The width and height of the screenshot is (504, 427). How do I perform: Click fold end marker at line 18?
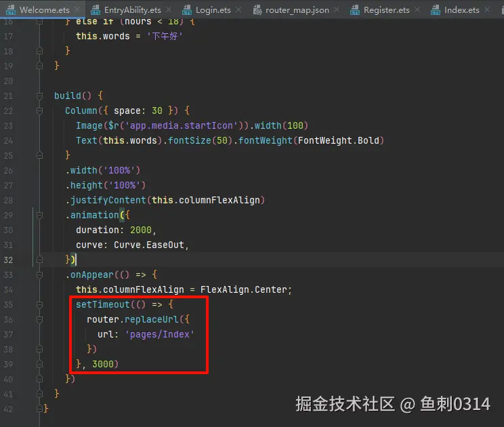click(39, 51)
